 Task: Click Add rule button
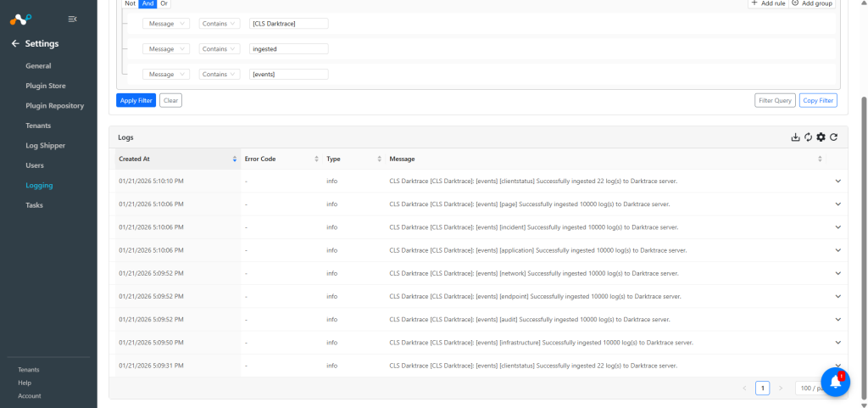768,3
